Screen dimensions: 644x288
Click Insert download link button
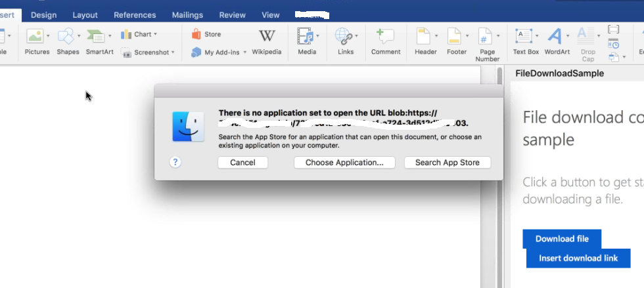pos(578,258)
